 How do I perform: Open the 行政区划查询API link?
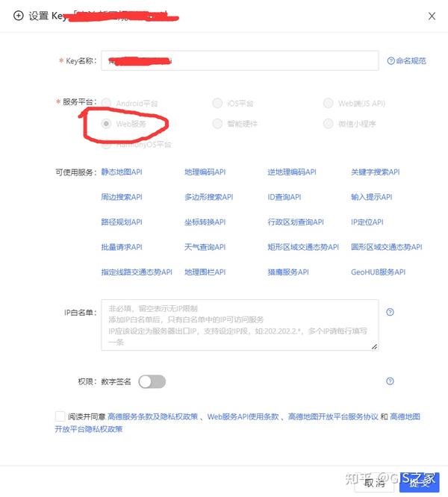296,222
